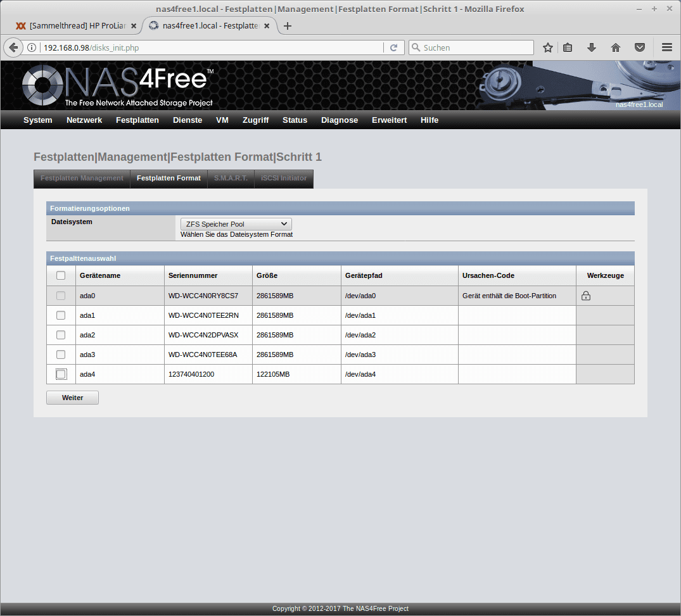
Task: Click device path /dev/ada2
Action: coord(360,335)
